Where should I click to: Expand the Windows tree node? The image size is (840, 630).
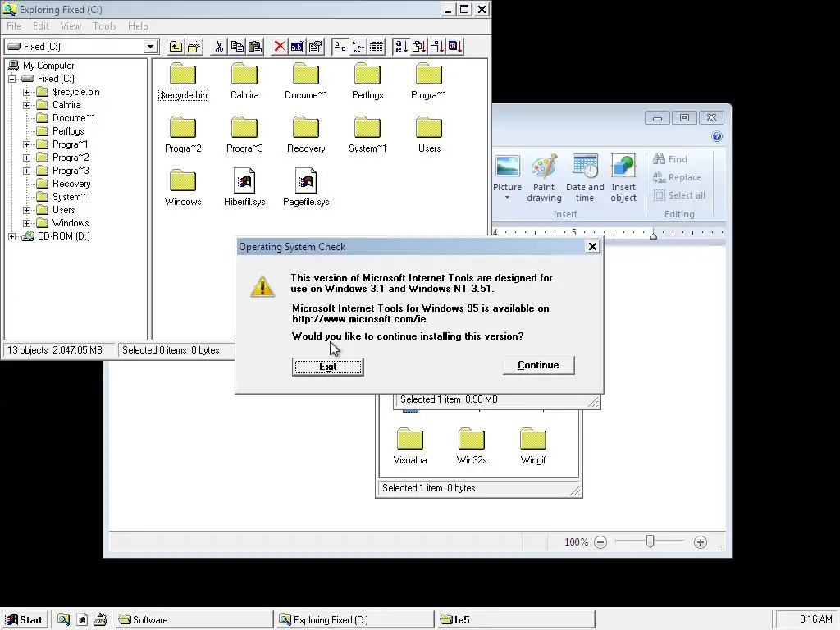pyautogui.click(x=27, y=223)
